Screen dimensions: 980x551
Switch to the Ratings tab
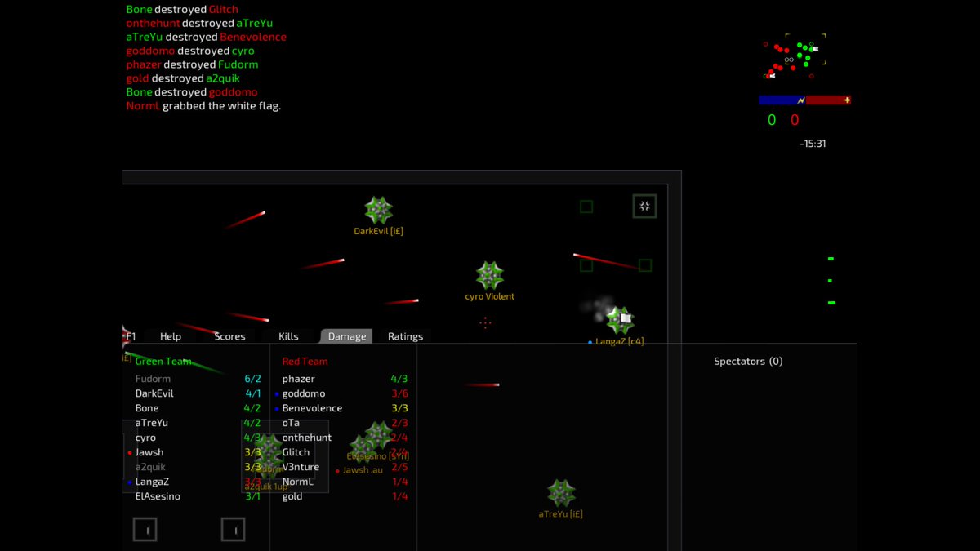click(x=406, y=336)
